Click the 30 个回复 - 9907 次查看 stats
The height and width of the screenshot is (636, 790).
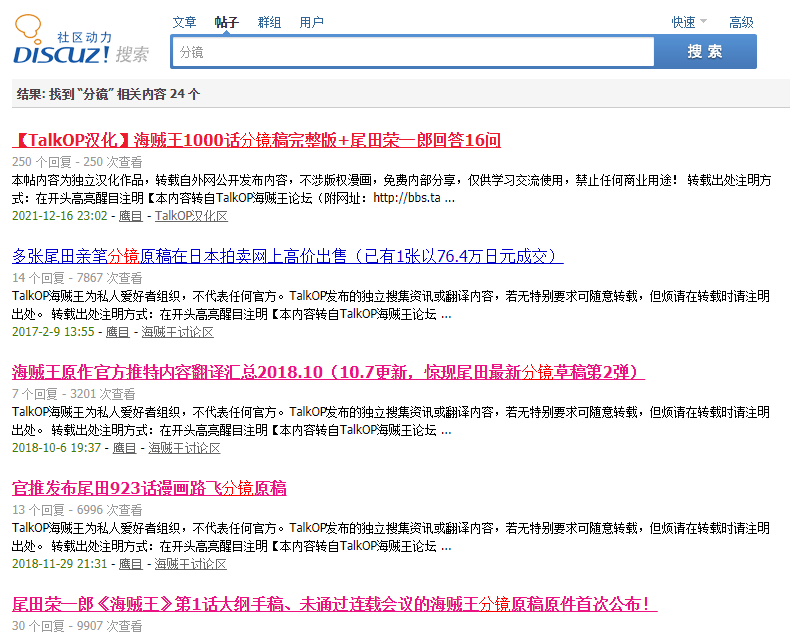click(x=77, y=625)
